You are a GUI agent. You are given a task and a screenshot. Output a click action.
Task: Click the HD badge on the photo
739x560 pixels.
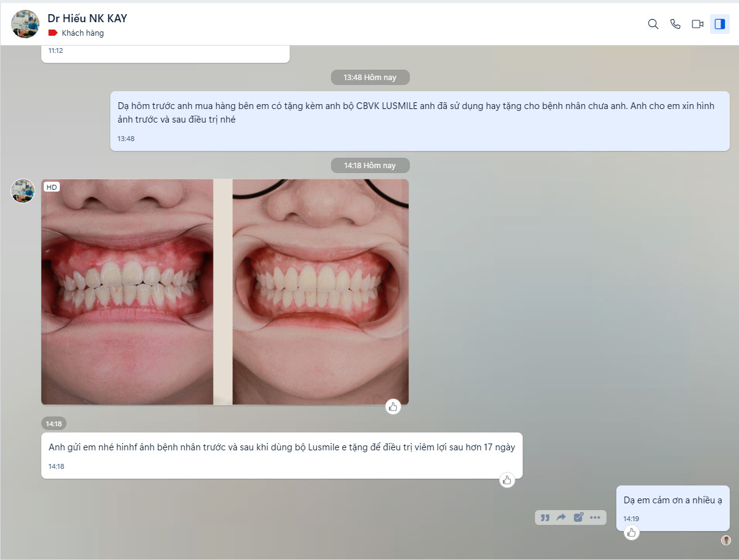[52, 187]
